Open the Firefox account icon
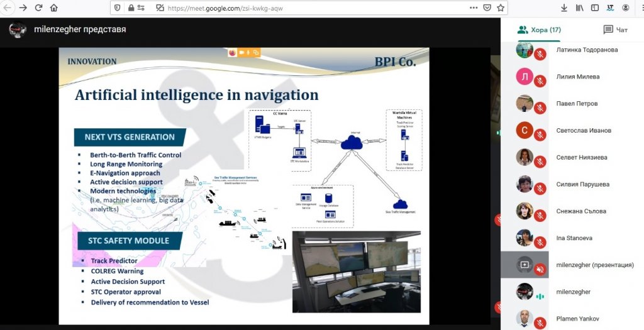The image size is (644, 330). (x=626, y=8)
